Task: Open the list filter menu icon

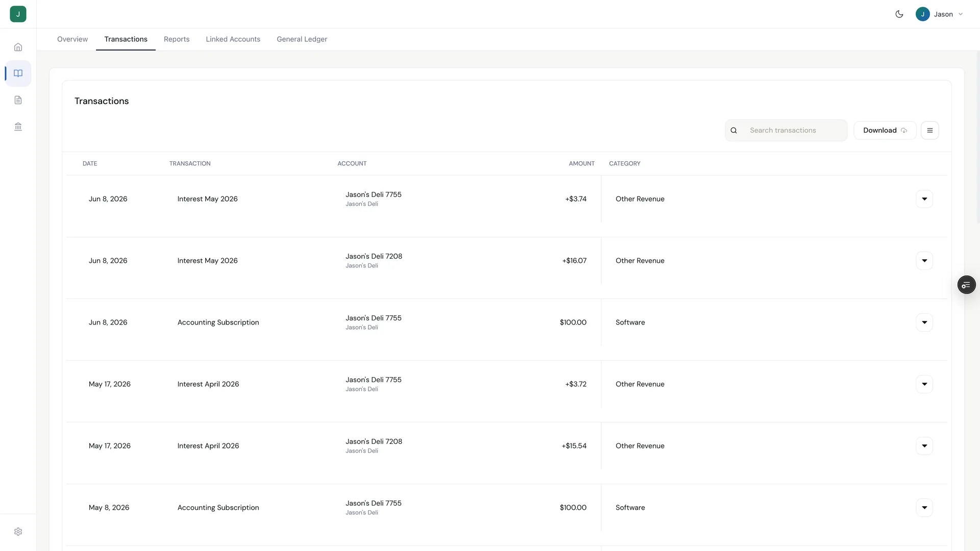Action: coord(929,131)
